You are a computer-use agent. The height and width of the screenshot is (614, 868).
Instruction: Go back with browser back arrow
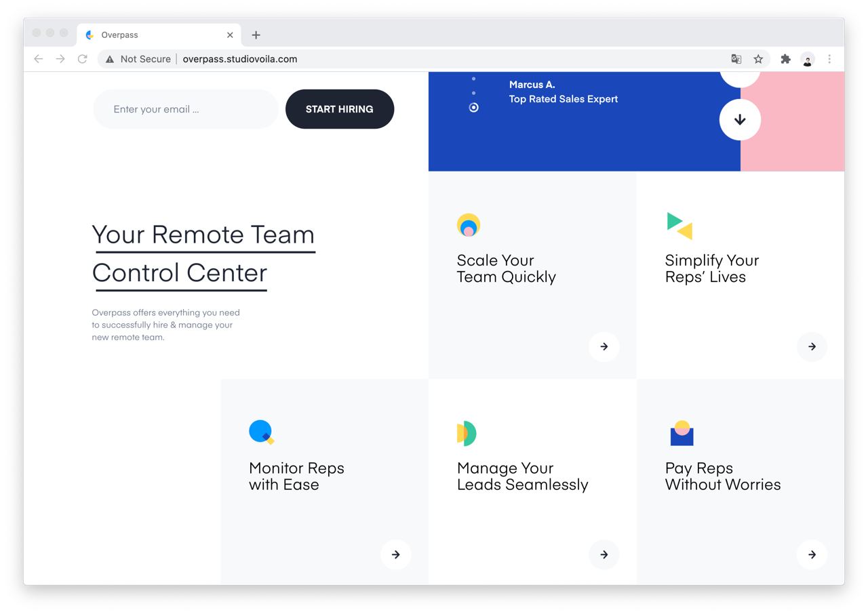(39, 59)
